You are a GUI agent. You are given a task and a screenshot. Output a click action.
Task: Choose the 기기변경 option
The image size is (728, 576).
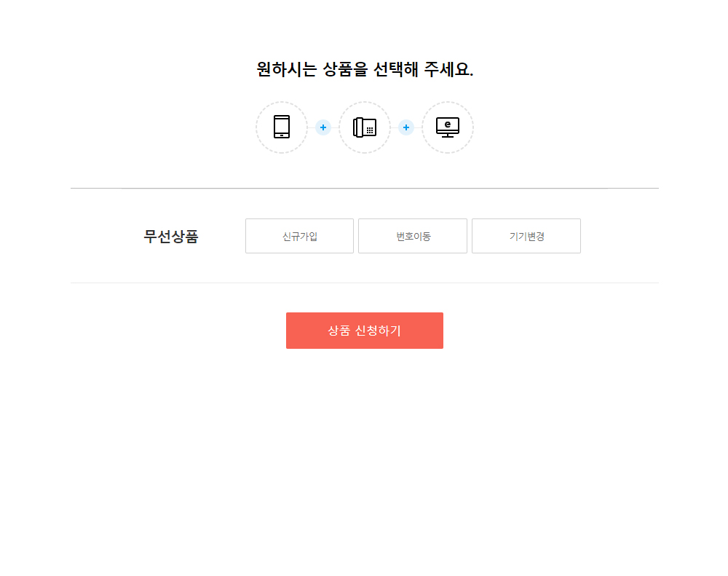[526, 236]
